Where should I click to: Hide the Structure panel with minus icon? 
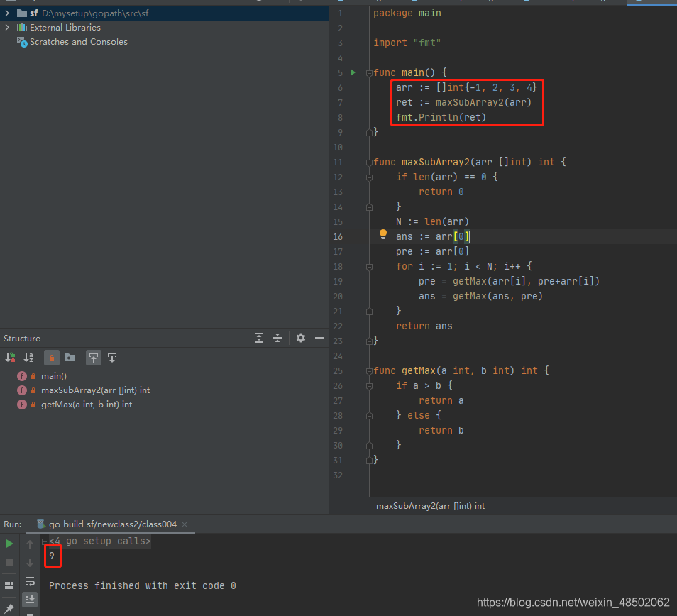[x=319, y=338]
